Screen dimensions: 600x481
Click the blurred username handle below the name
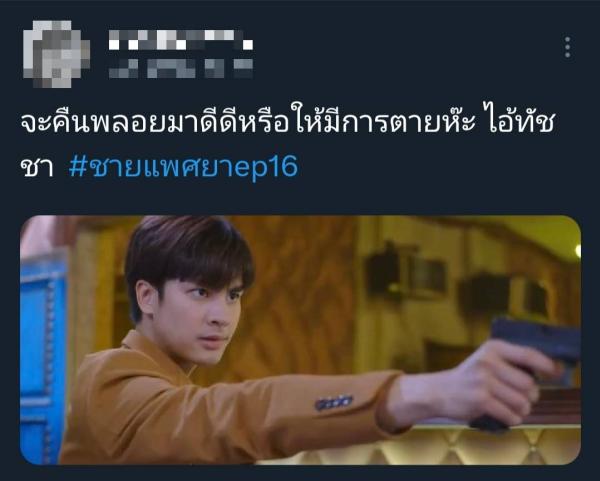pos(181,68)
